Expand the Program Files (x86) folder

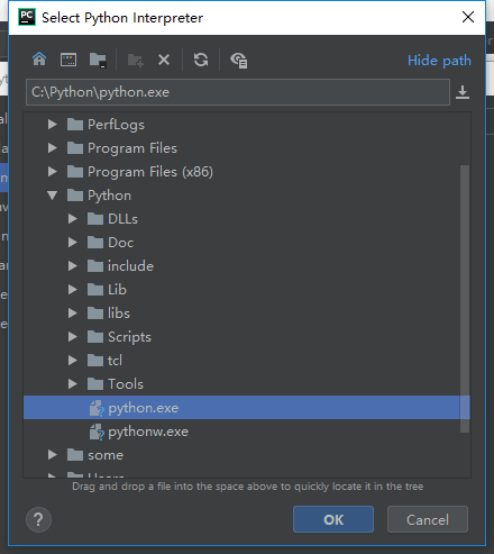(x=52, y=172)
